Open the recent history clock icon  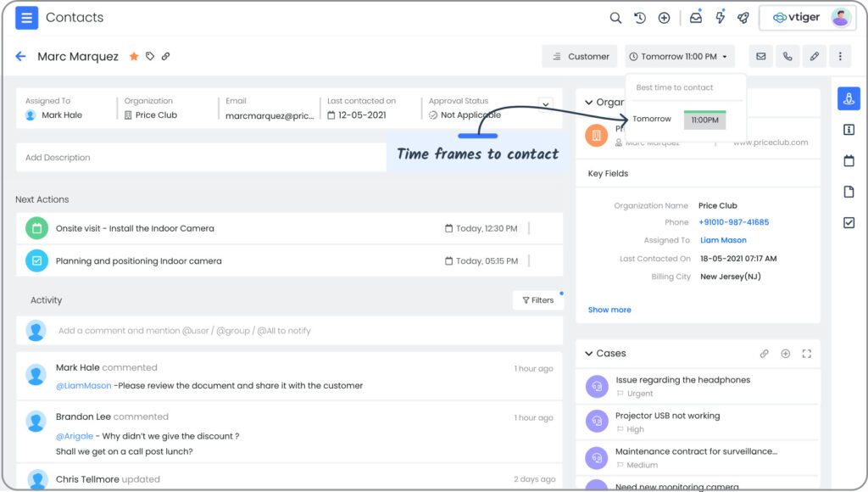click(639, 18)
